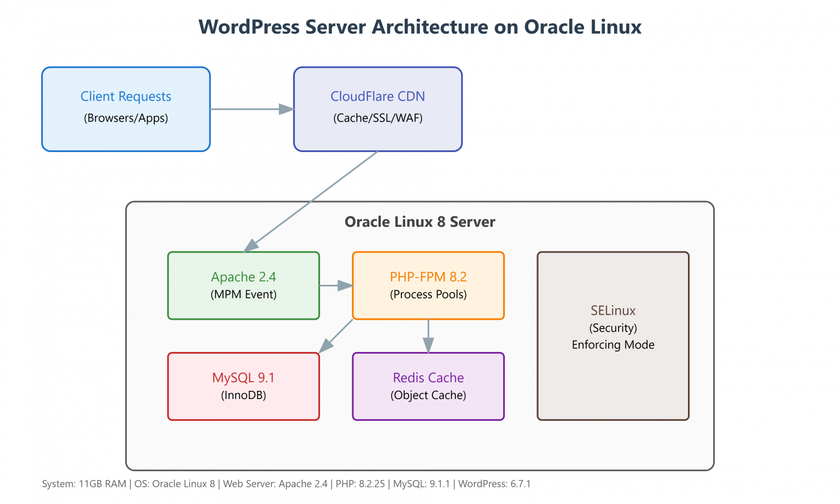Select the SELinux security node
840x504 pixels.
(612, 335)
